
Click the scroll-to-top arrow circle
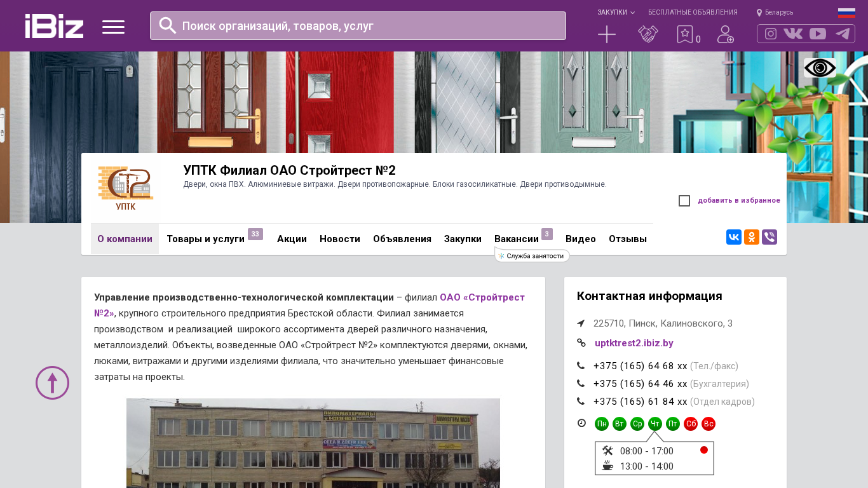(52, 383)
